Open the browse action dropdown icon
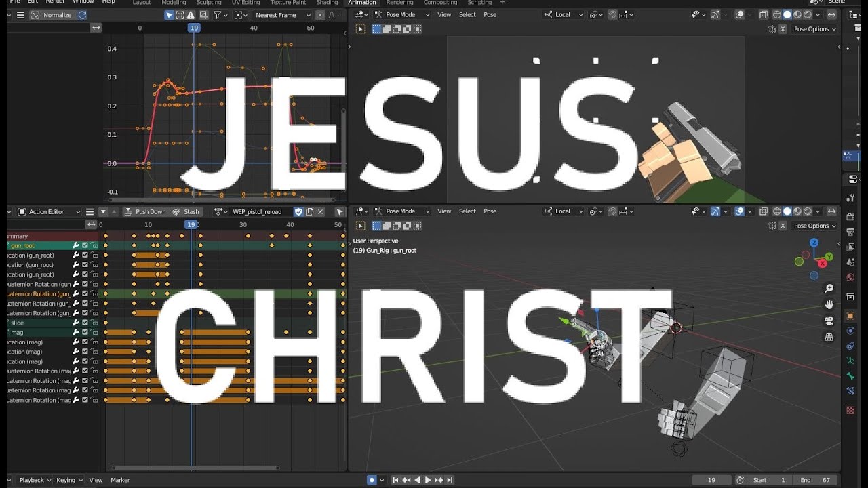 [220, 212]
